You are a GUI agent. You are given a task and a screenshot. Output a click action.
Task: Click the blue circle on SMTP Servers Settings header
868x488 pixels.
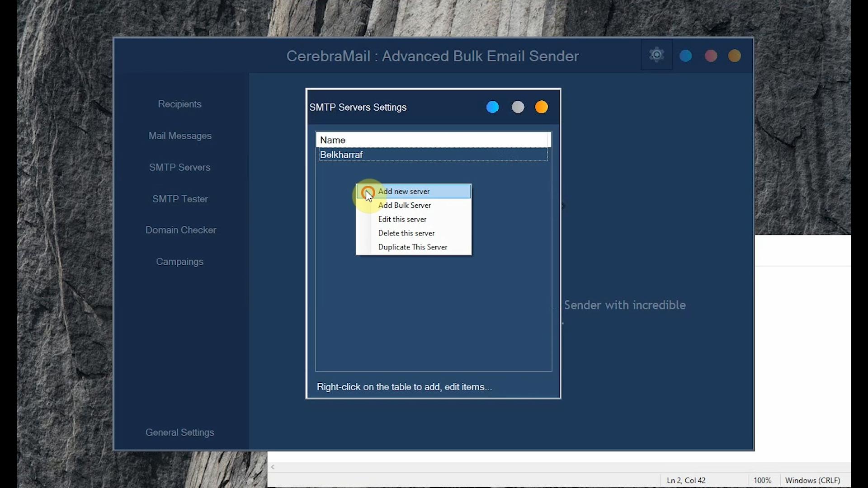click(492, 107)
